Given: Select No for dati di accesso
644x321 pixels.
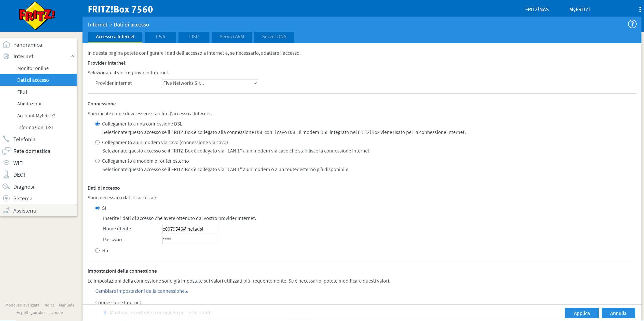Looking at the screenshot, I should point(97,250).
